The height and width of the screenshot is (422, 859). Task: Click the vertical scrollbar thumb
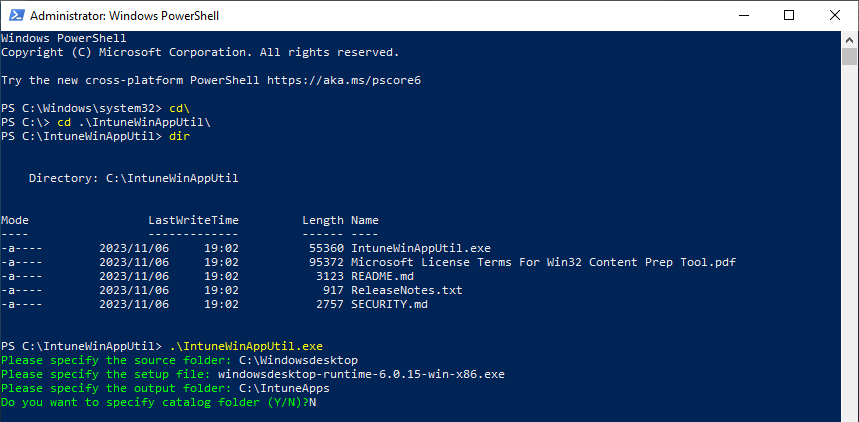click(x=850, y=56)
